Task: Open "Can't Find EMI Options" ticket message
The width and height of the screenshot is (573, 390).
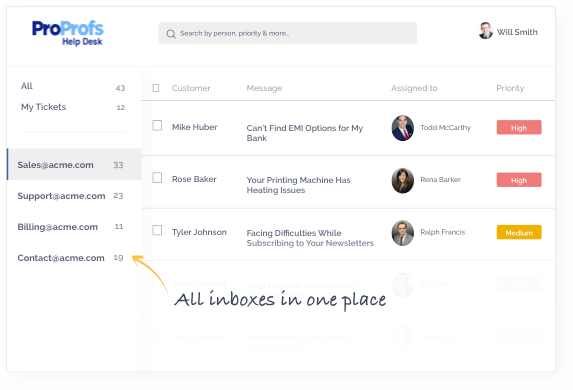Action: [305, 133]
